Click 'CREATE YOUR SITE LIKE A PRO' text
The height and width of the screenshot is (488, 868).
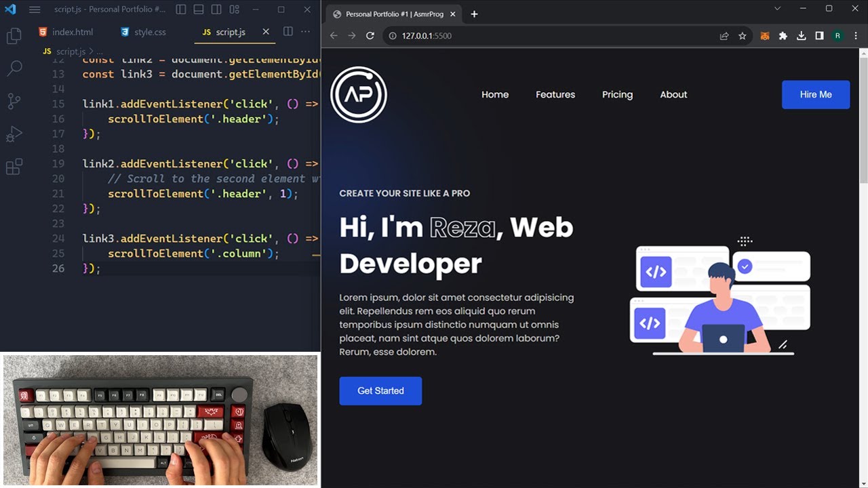[x=405, y=193]
